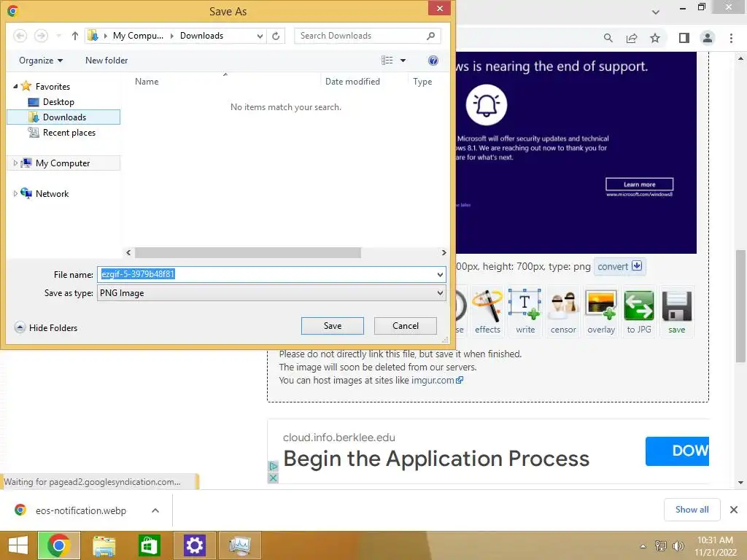Click the horizontal scrollbar left arrow
Viewport: 747px width, 560px height.
pyautogui.click(x=128, y=253)
